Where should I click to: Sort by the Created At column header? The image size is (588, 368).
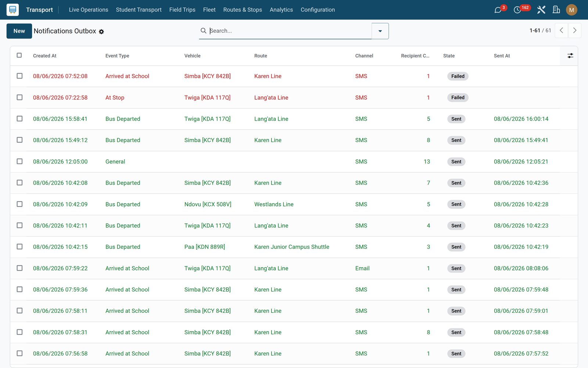pyautogui.click(x=45, y=56)
